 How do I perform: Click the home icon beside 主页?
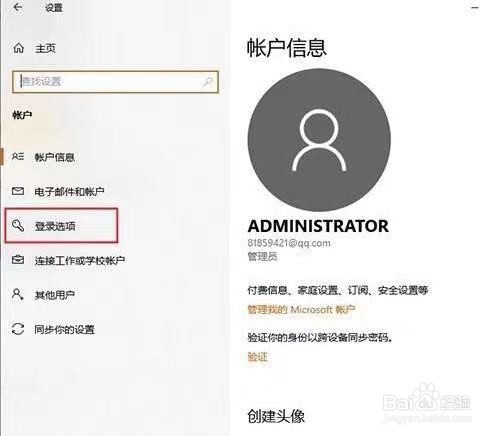pos(18,48)
